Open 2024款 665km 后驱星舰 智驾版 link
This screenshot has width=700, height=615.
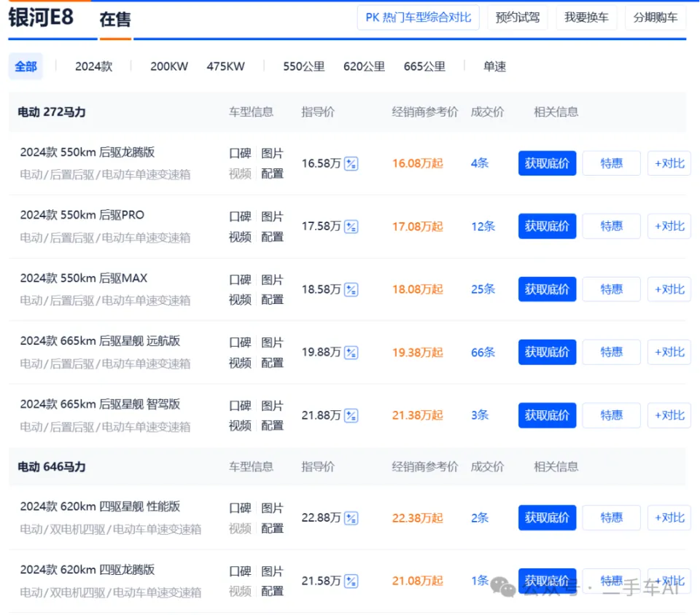pos(100,404)
